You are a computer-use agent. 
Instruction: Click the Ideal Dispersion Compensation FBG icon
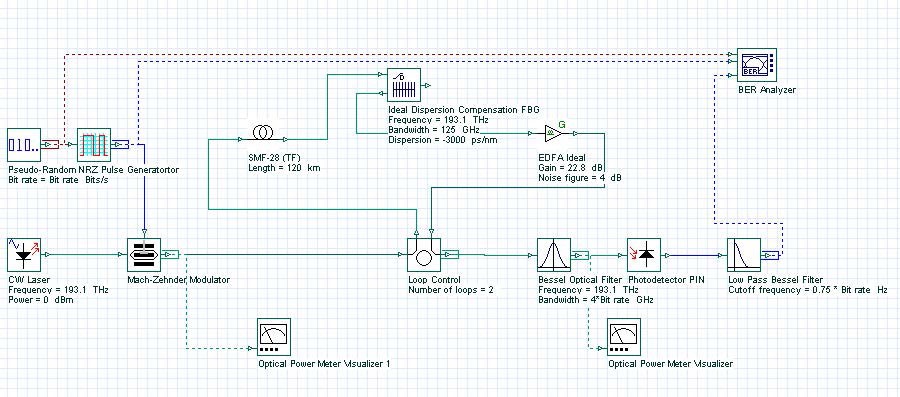[x=404, y=85]
